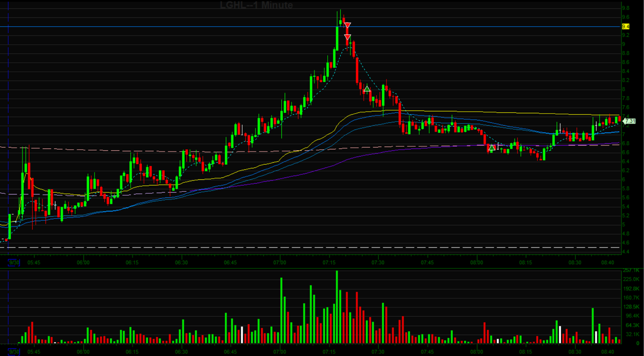The width and height of the screenshot is (644, 356).
Task: Click the 9.6 price axis label
Action: point(626,17)
